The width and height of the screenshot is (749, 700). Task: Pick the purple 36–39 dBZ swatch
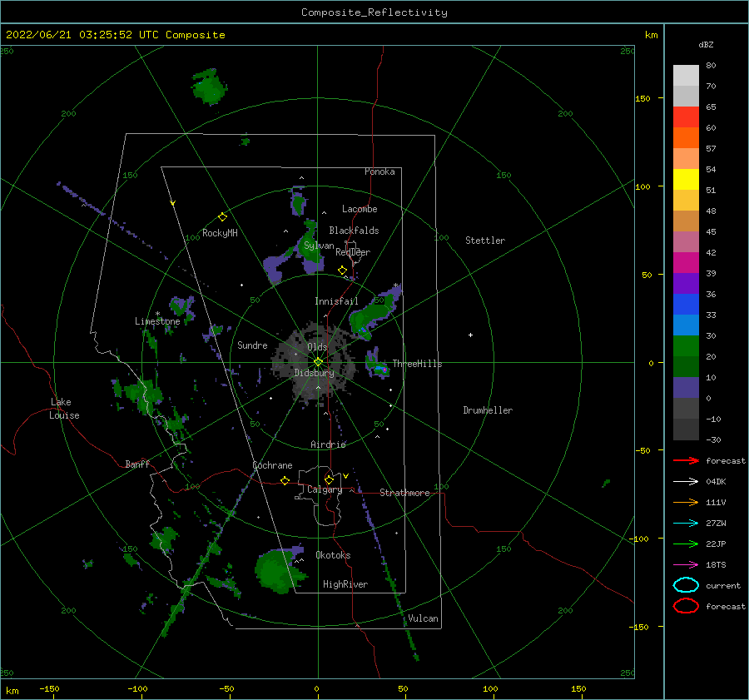tap(686, 284)
